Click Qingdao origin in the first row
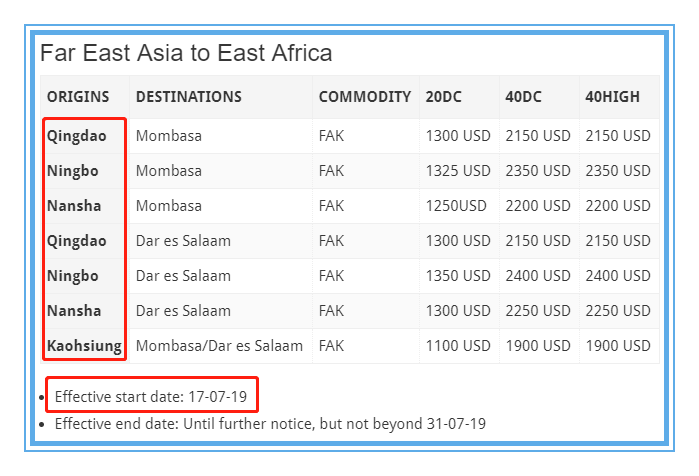The width and height of the screenshot is (699, 476). (x=75, y=136)
